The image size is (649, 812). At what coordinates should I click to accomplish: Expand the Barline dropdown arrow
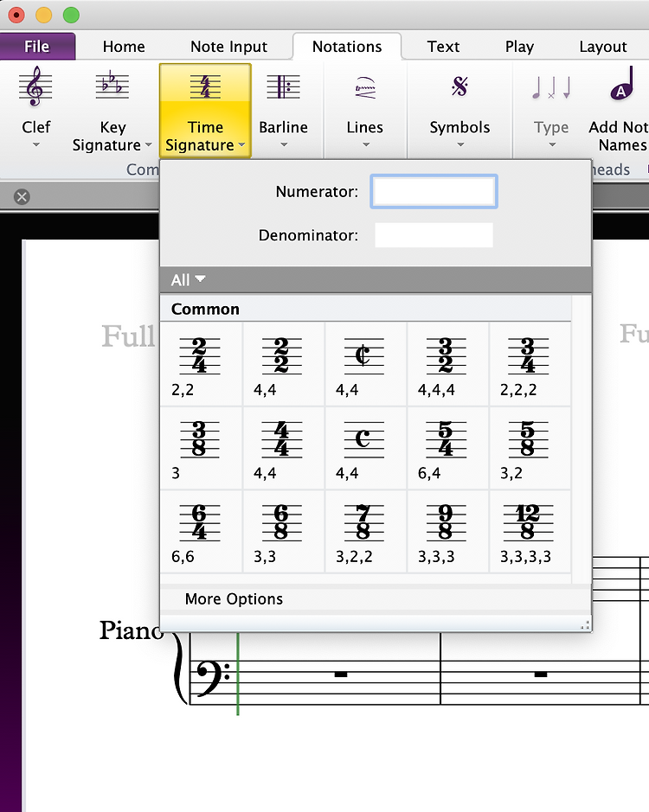pyautogui.click(x=284, y=145)
